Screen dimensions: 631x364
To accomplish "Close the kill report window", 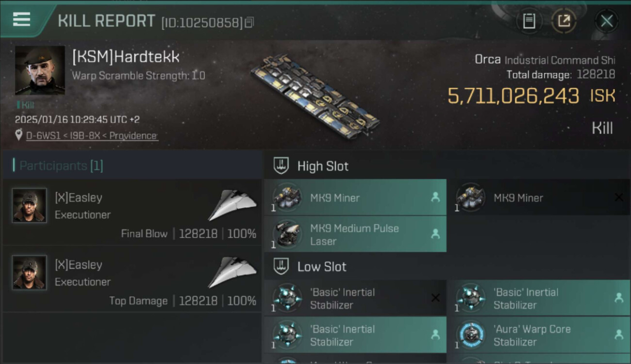I will (x=606, y=21).
